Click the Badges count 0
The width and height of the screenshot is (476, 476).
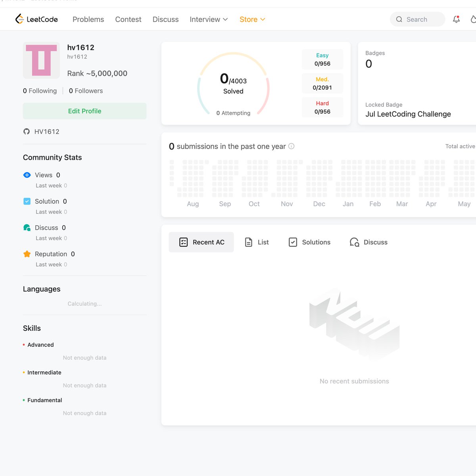369,64
